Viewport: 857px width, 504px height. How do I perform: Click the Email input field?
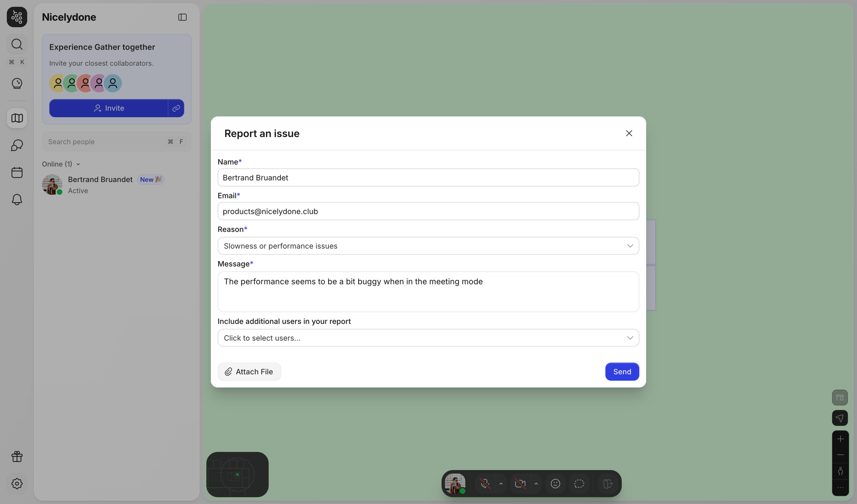(428, 211)
